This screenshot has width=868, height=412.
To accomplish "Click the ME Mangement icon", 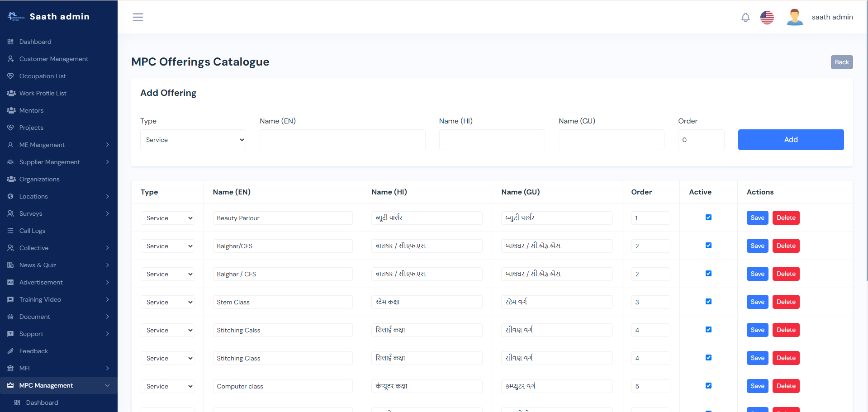I will 10,145.
